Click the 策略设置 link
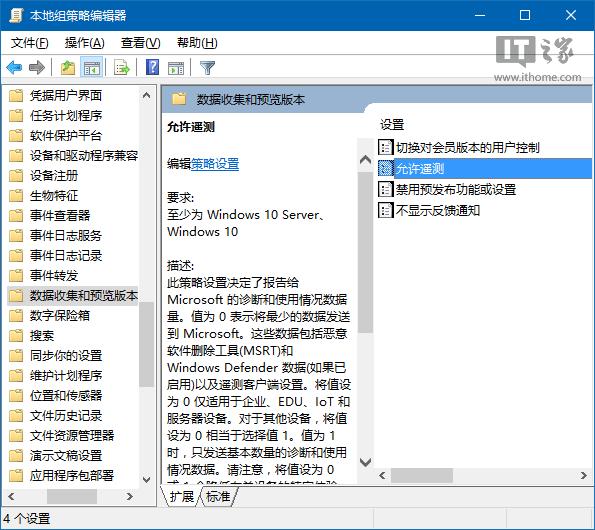 (215, 164)
